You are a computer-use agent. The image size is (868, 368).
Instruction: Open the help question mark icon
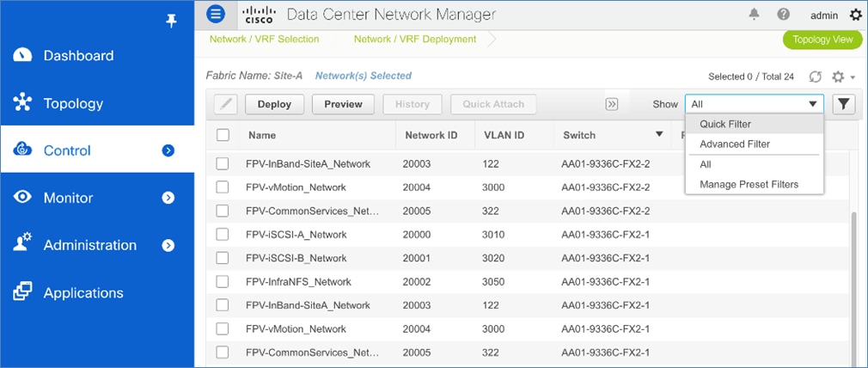click(x=783, y=15)
